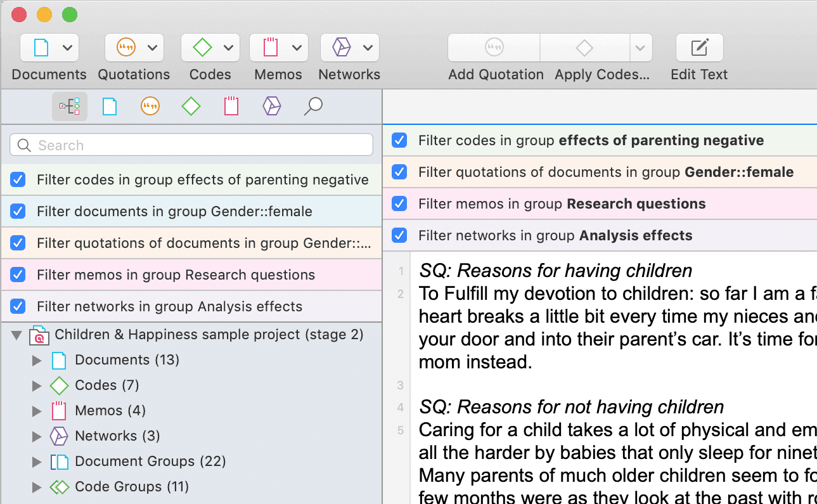Viewport: 817px width, 504px height.
Task: Uncheck sidebar filter documents in group Gender::female
Action: (18, 212)
